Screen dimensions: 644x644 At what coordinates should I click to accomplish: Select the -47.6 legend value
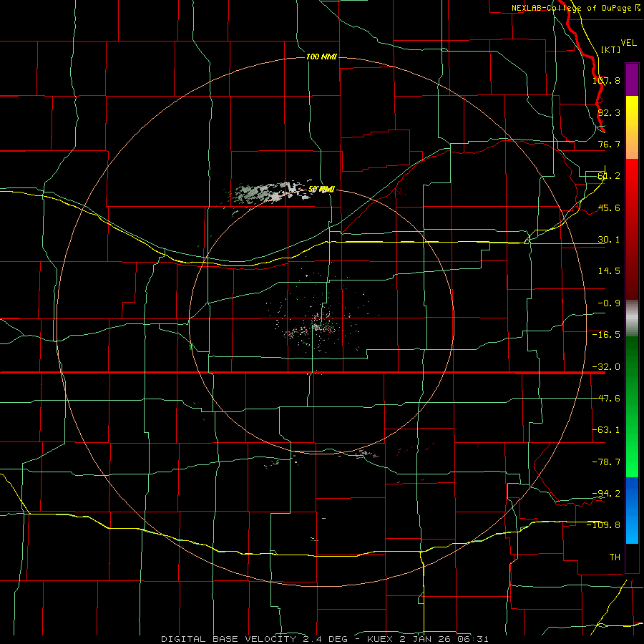pos(606,399)
